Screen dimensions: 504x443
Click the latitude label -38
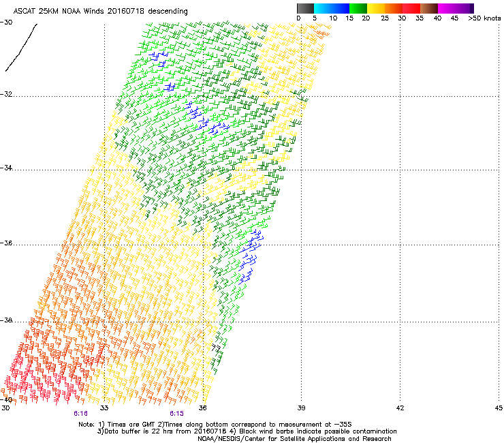coord(7,320)
